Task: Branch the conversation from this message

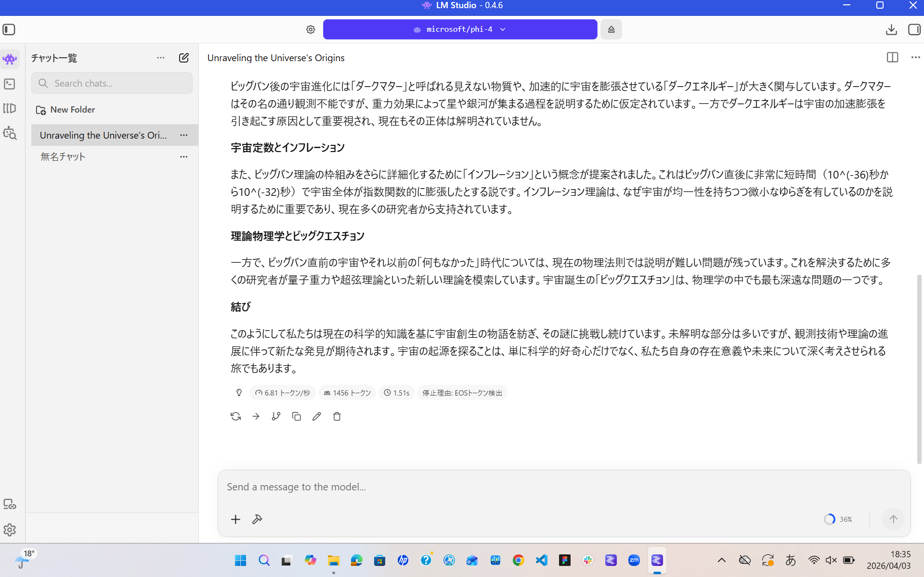Action: tap(276, 416)
